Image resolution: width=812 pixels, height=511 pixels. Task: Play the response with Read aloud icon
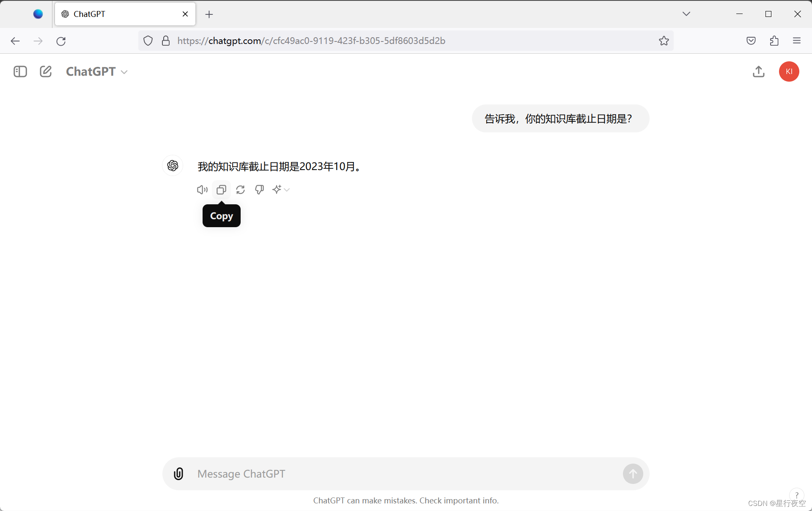pos(202,190)
